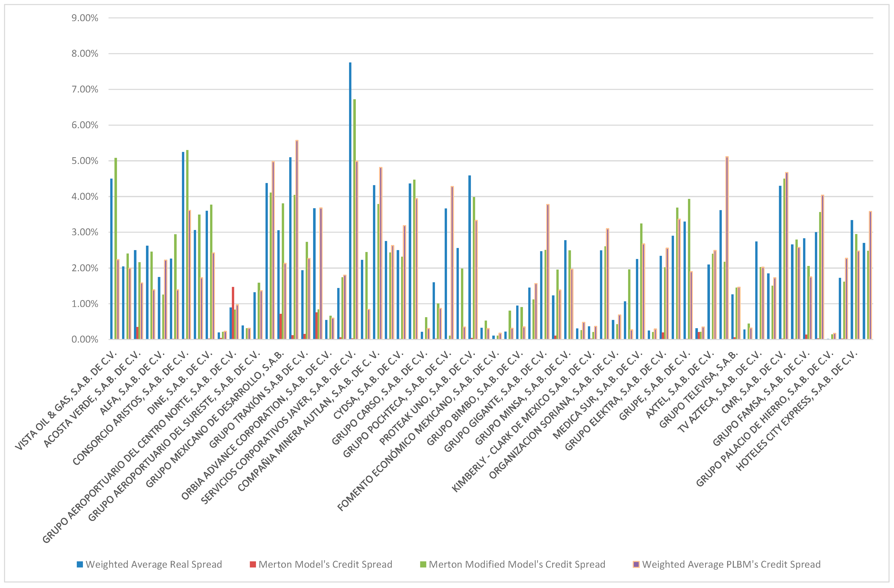Click the red Merton Model's Credit Spread swatch
The image size is (894, 588).
click(x=253, y=564)
